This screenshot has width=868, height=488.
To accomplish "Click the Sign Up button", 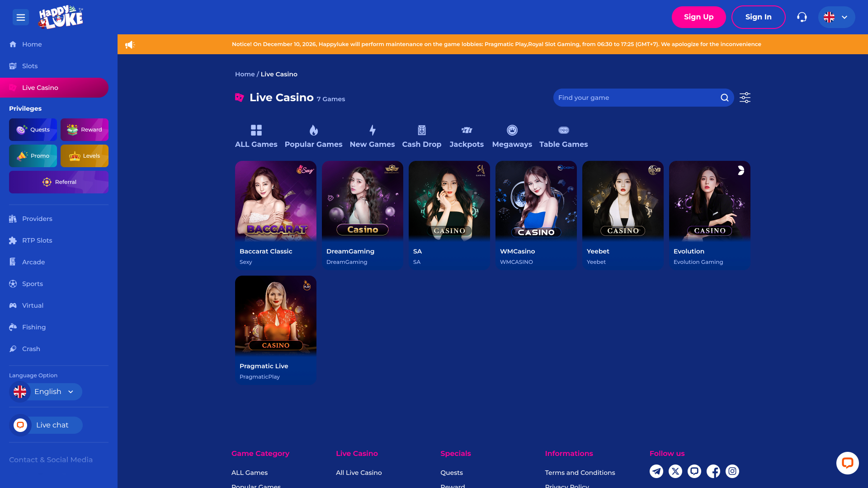I will tap(698, 17).
